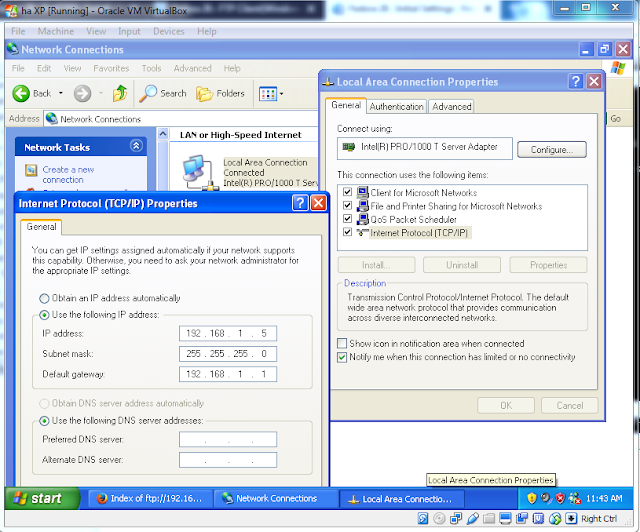This screenshot has width=640, height=532.
Task: Select Use the following DNS server addresses radio
Action: [44, 421]
